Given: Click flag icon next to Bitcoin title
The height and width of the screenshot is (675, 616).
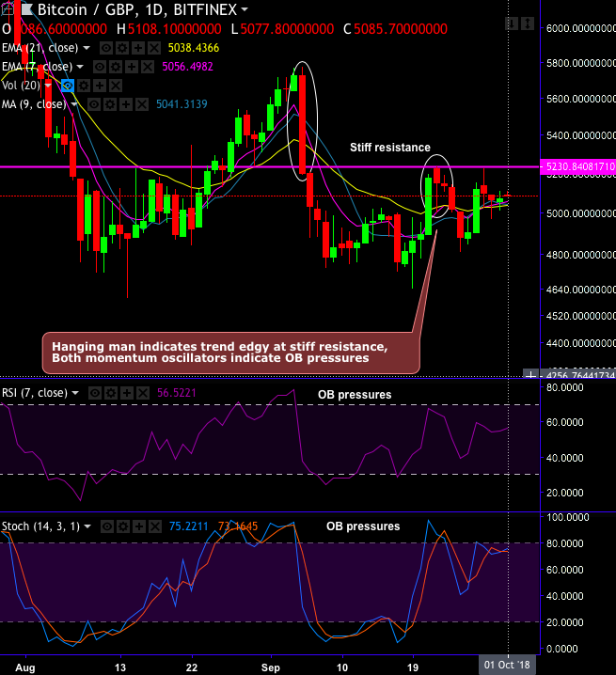Looking at the screenshot, I should (x=27, y=9).
